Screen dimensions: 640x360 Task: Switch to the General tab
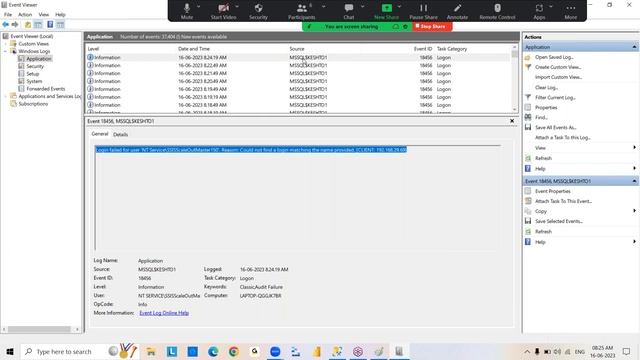[100, 134]
